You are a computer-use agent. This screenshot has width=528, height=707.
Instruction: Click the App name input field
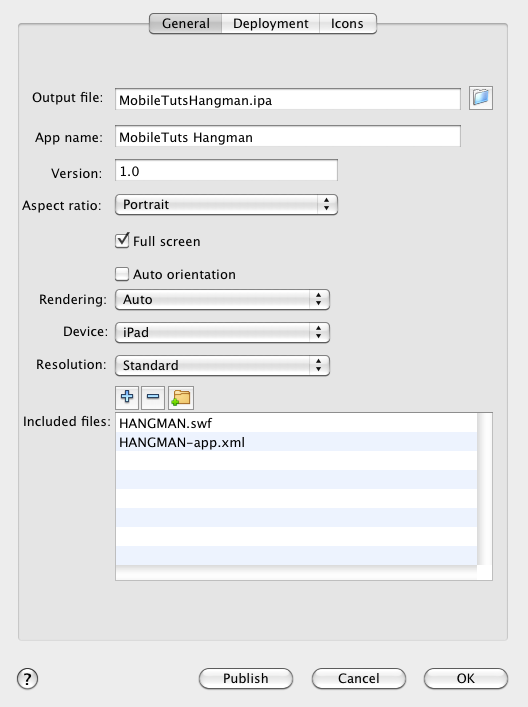pyautogui.click(x=288, y=136)
